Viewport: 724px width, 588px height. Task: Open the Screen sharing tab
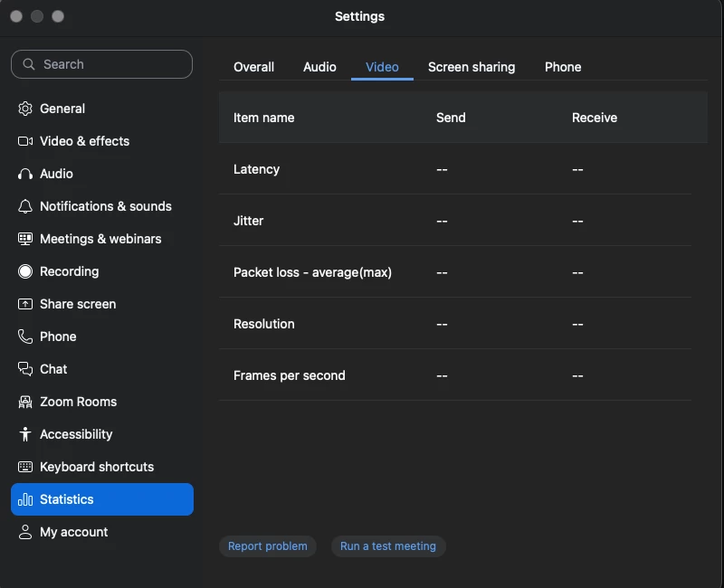tap(472, 67)
